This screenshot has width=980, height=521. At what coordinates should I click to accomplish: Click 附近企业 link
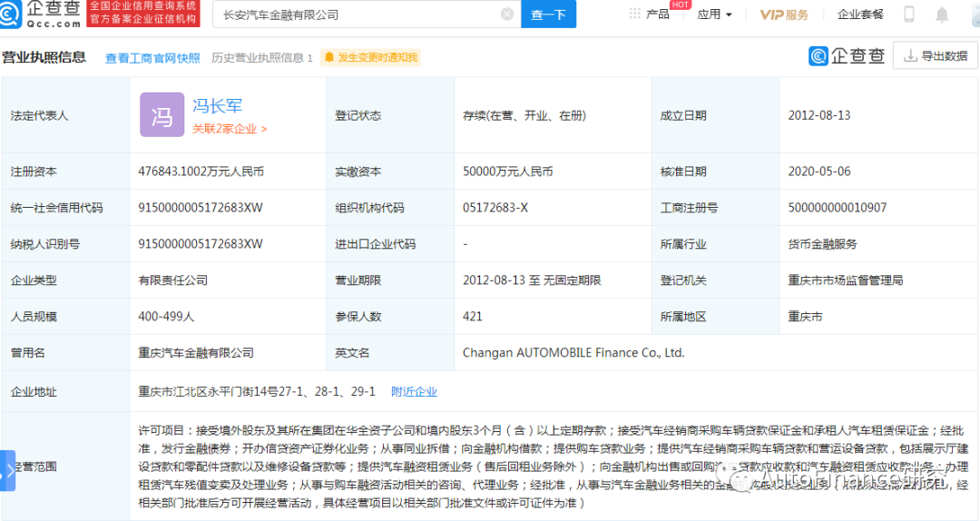(x=414, y=391)
